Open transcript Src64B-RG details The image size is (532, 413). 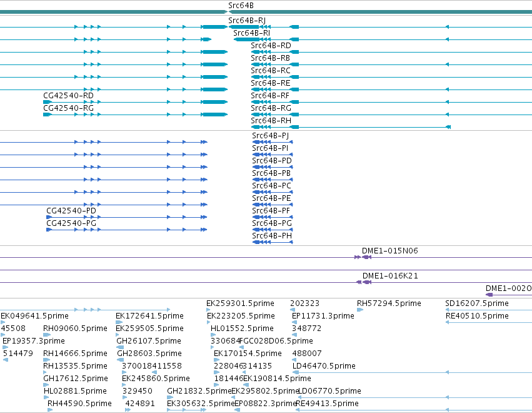(271, 108)
